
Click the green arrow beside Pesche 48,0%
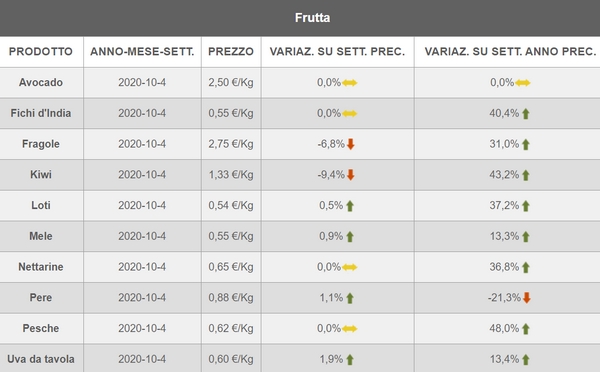point(526,329)
